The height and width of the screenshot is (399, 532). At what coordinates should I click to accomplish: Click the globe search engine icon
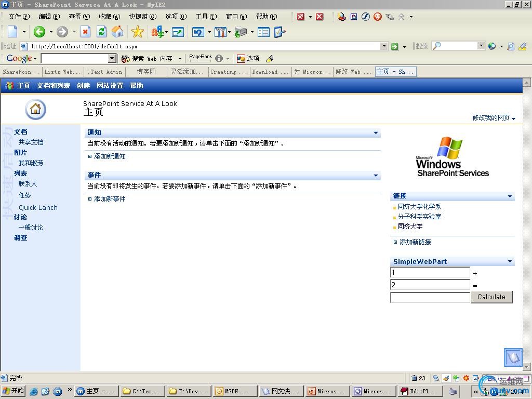pyautogui.click(x=492, y=46)
